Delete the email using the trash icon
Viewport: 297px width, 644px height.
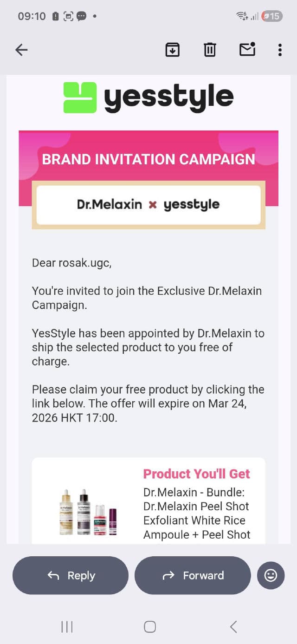(210, 50)
